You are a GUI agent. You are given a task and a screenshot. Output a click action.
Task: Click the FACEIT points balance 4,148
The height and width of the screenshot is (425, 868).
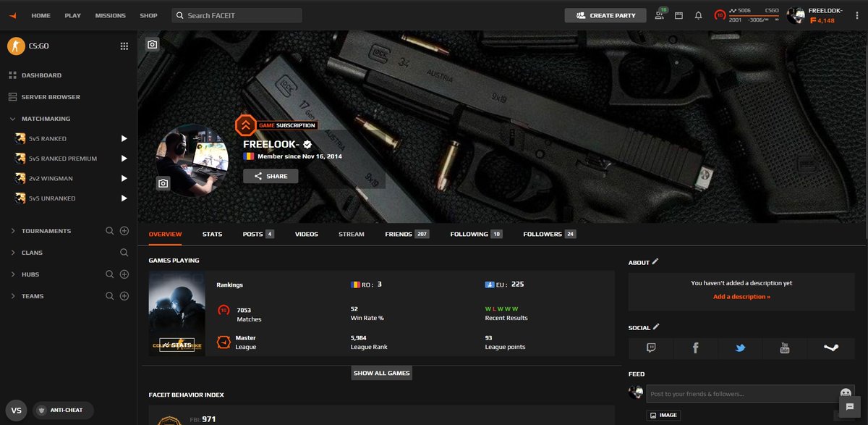[x=822, y=20]
